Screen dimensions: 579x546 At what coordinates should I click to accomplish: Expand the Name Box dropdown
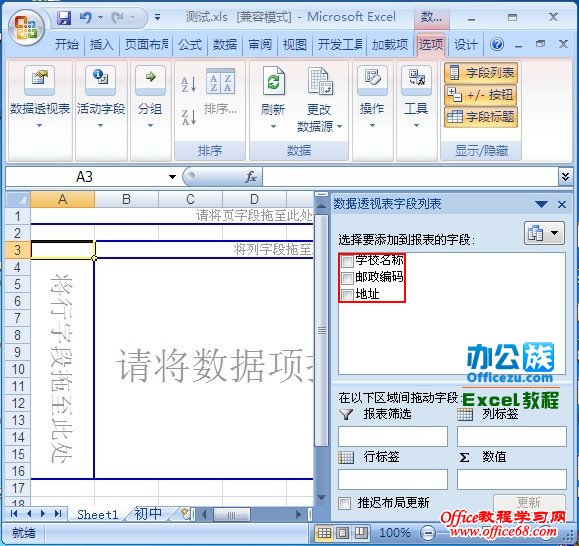coord(172,177)
